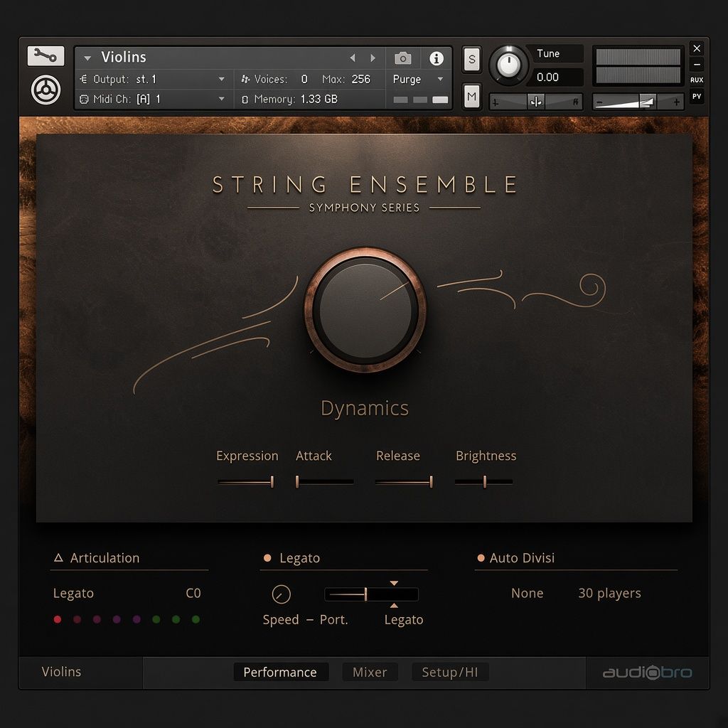Click the Voices counter icon

[x=245, y=80]
